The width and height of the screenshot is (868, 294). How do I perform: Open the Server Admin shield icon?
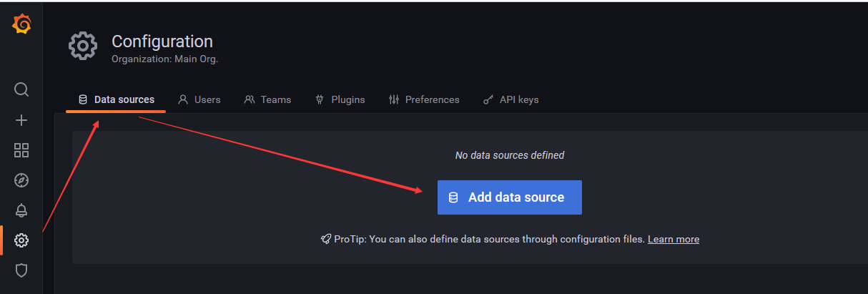tap(21, 270)
